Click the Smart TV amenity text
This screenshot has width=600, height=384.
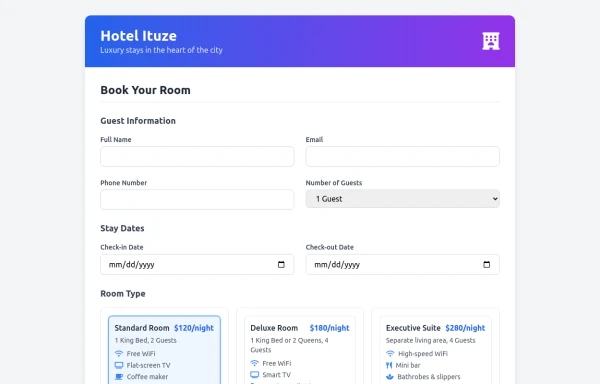(277, 375)
